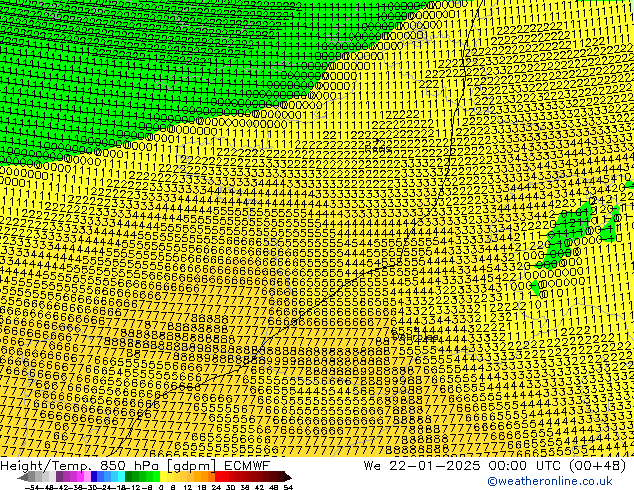Click the date label "We 22-01-2025 00:00 UTC (00+48)"
The height and width of the screenshot is (490, 634).
[x=495, y=465]
